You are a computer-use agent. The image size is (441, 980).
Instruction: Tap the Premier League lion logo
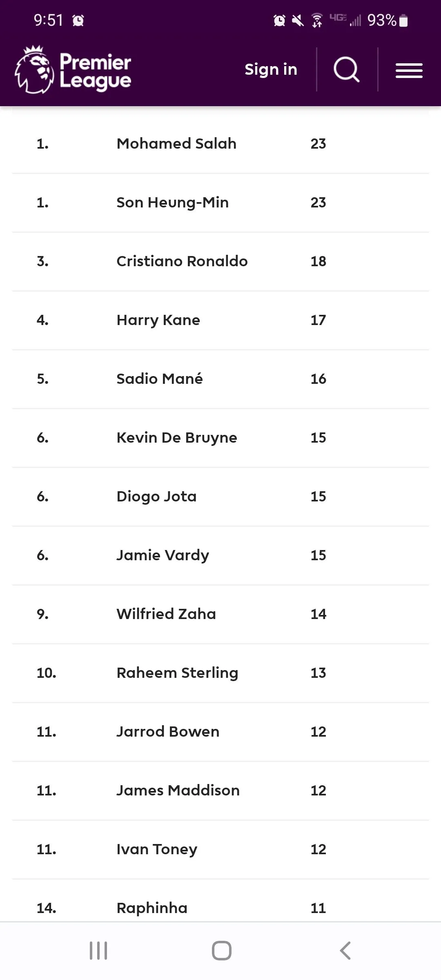click(35, 70)
